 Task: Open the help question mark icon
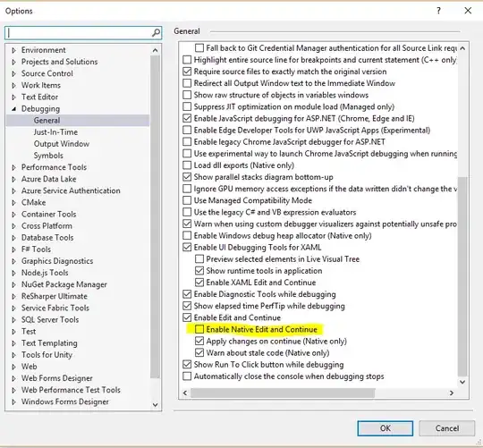click(x=438, y=11)
